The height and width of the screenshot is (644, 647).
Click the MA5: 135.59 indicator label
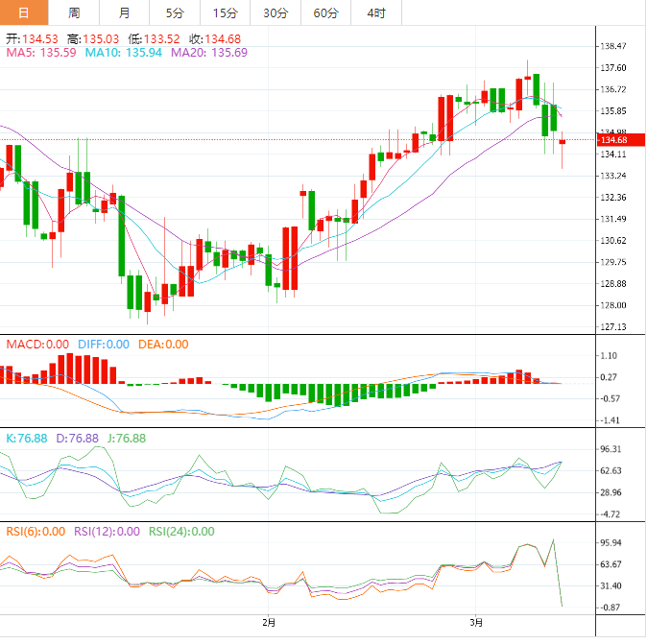pos(41,53)
